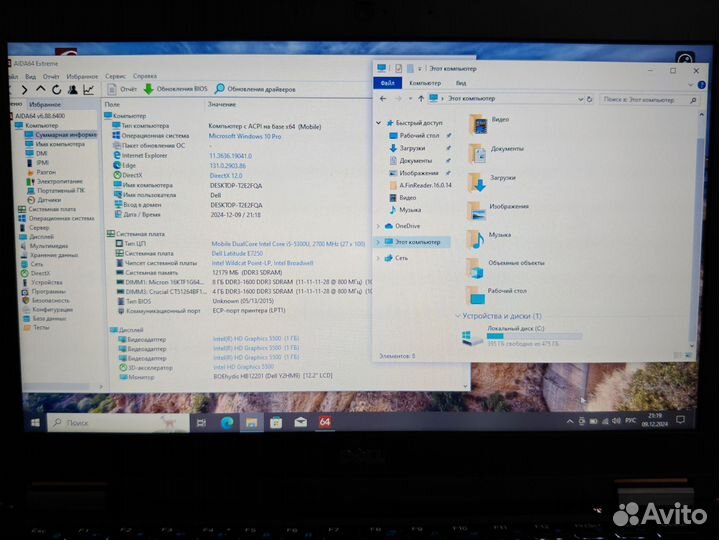Image resolution: width=719 pixels, height=540 pixels.
Task: Select Электропитание in the AIDA64 tree
Action: [55, 181]
